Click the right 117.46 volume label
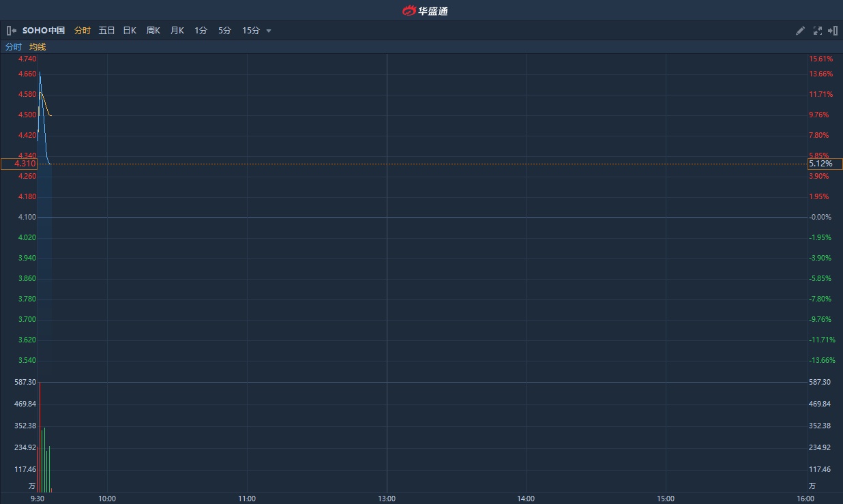Screen dimensions: 843x504 point(820,469)
